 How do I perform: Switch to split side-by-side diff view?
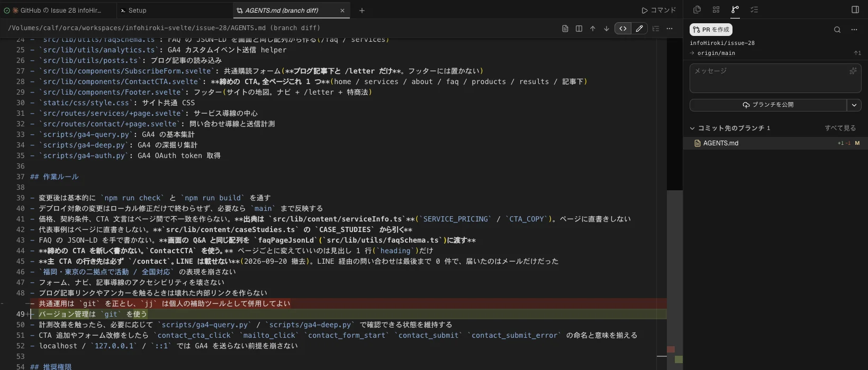(x=579, y=29)
